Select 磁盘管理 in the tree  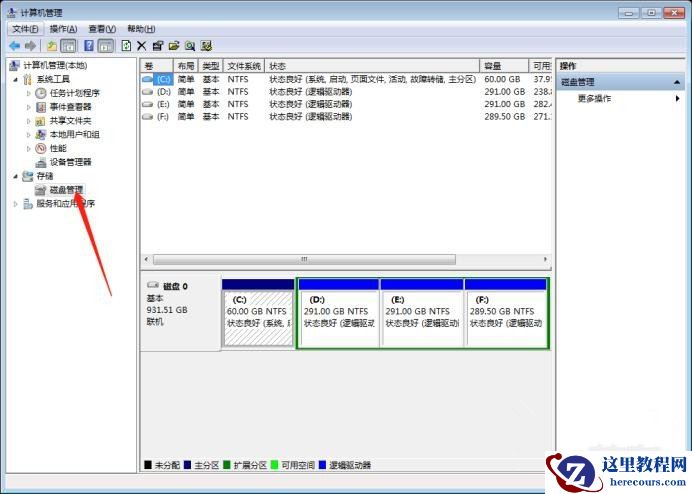[x=66, y=190]
